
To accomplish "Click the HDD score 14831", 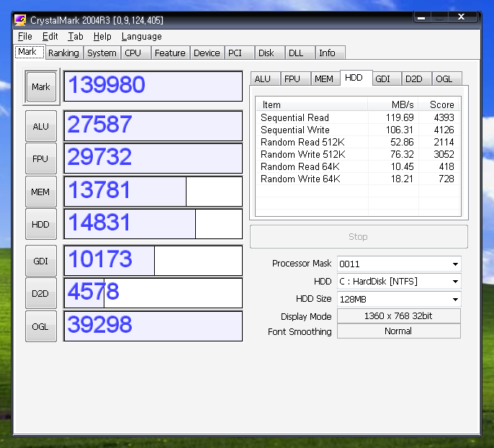I will (153, 224).
